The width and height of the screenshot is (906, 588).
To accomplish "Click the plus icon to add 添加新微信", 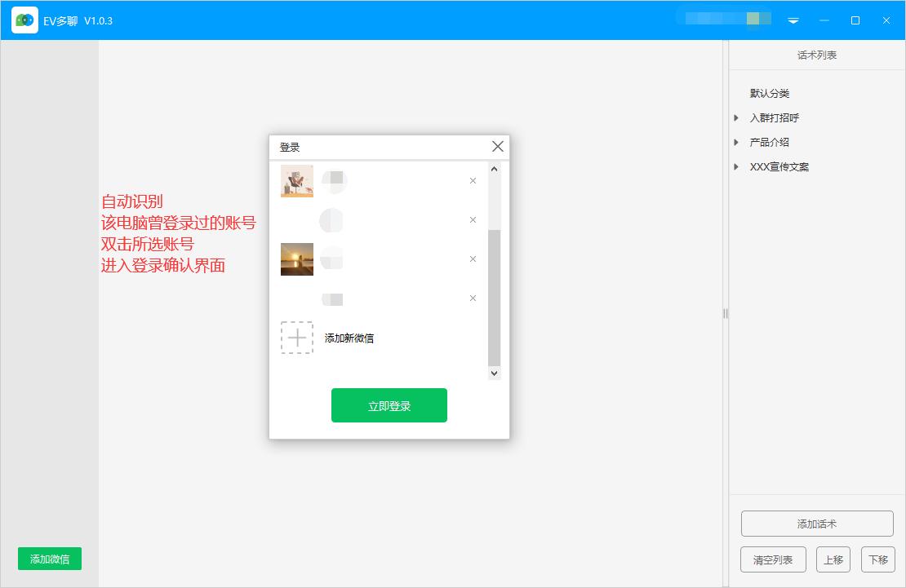I will [297, 338].
